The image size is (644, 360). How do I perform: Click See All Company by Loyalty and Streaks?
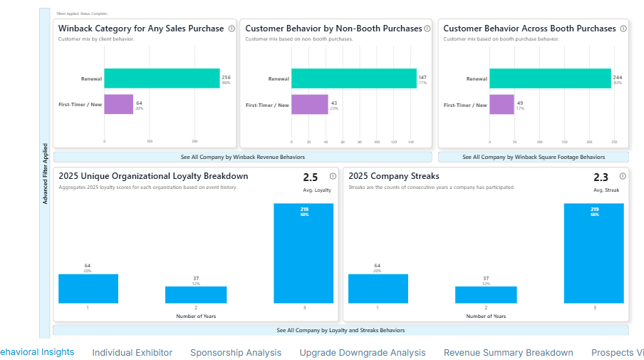tap(341, 330)
